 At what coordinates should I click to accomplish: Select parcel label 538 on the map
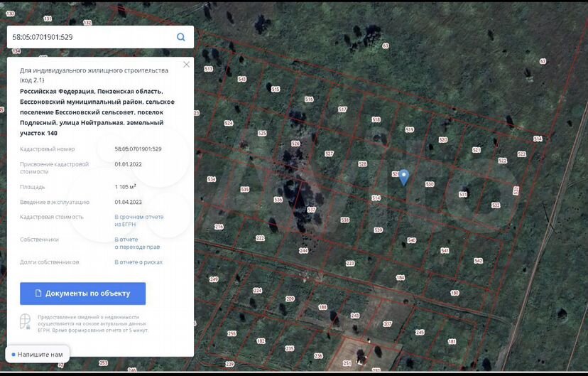(344, 220)
